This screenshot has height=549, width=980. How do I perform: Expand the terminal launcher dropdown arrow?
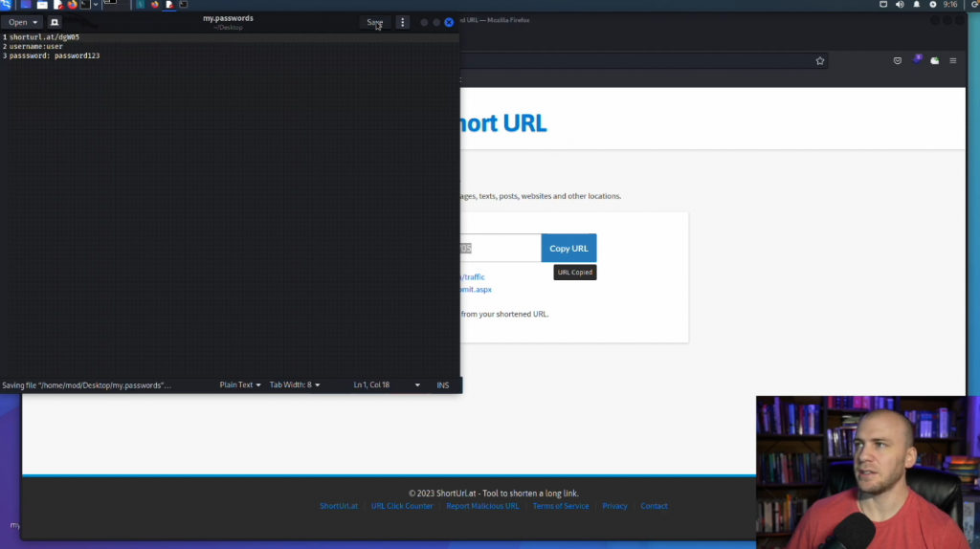pyautogui.click(x=96, y=5)
